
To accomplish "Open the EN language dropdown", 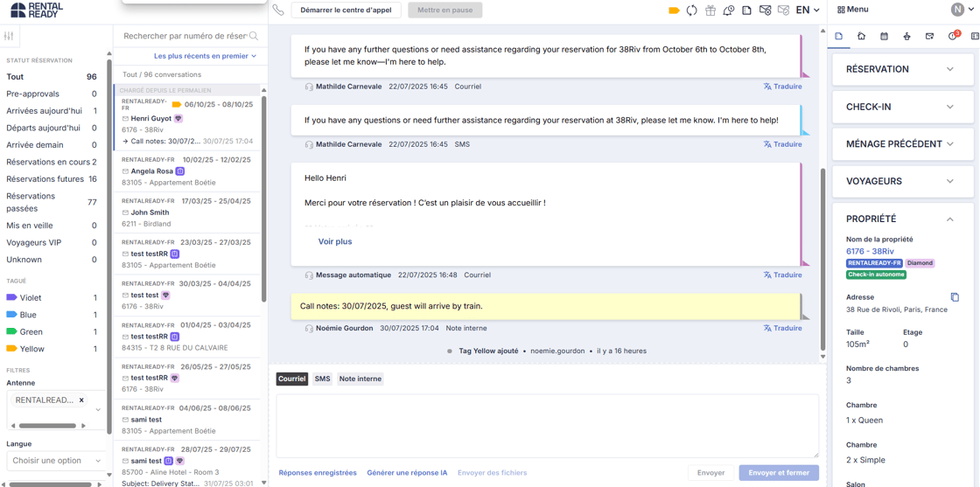I will pyautogui.click(x=808, y=10).
